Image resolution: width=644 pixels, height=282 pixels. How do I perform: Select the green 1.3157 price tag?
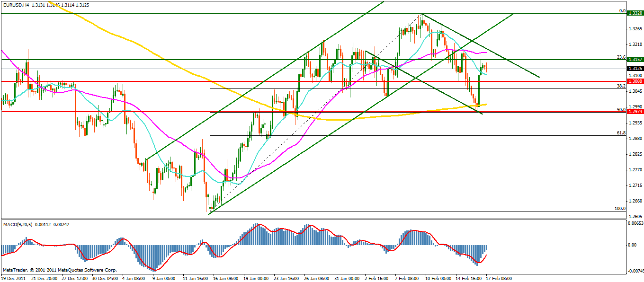[x=635, y=60]
